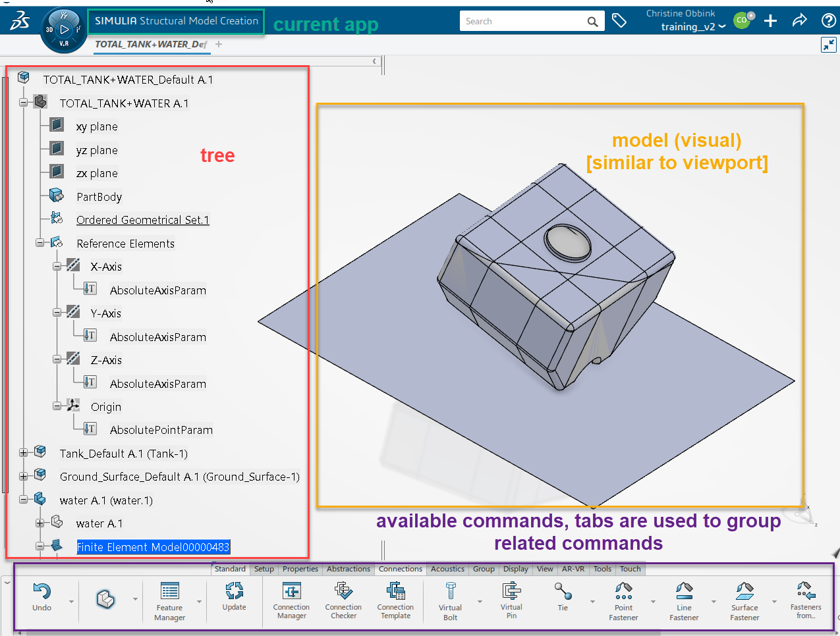Select the TOTAL_TANK+WATER_Def document tab
This screenshot has width=840, height=636.
tap(151, 44)
